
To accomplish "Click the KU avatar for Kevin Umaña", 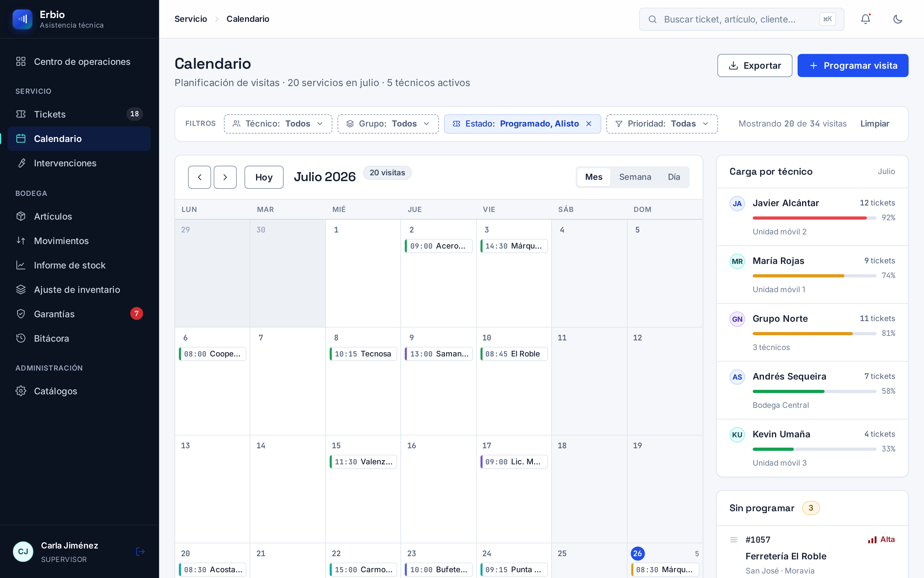I will [737, 434].
